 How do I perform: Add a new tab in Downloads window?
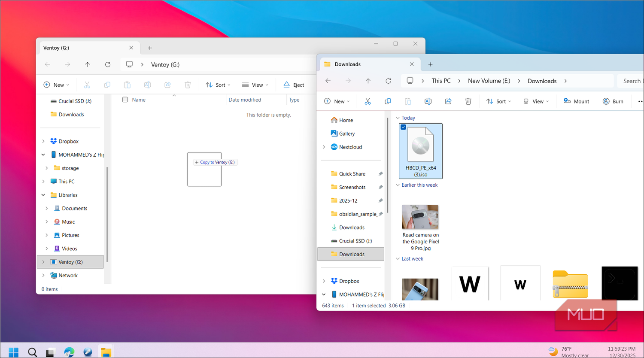click(x=430, y=64)
